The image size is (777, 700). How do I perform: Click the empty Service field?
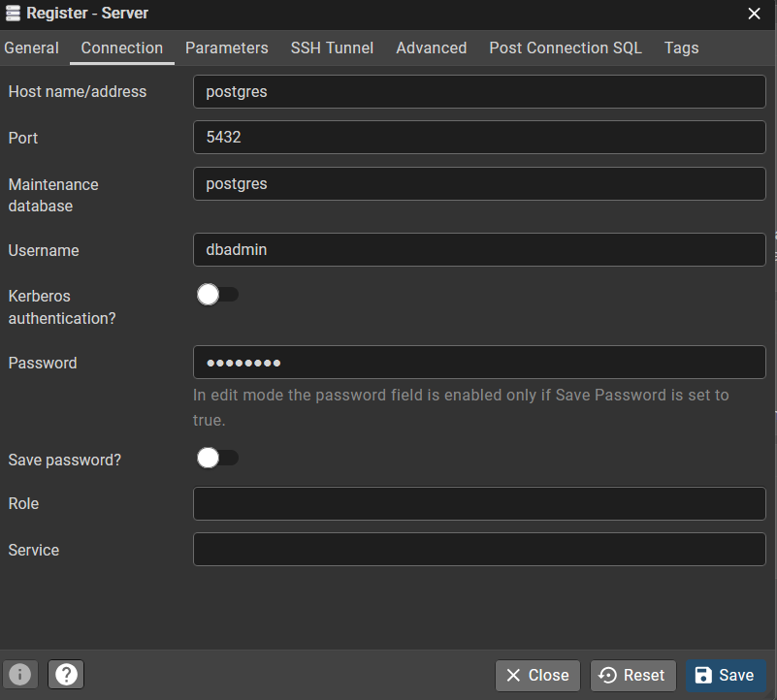click(x=479, y=549)
